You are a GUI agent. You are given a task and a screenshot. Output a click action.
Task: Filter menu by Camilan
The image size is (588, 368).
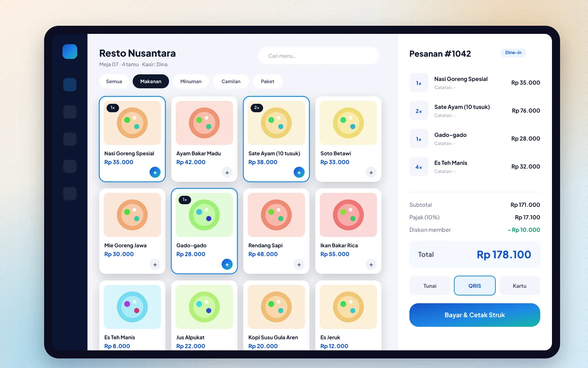[x=231, y=81]
